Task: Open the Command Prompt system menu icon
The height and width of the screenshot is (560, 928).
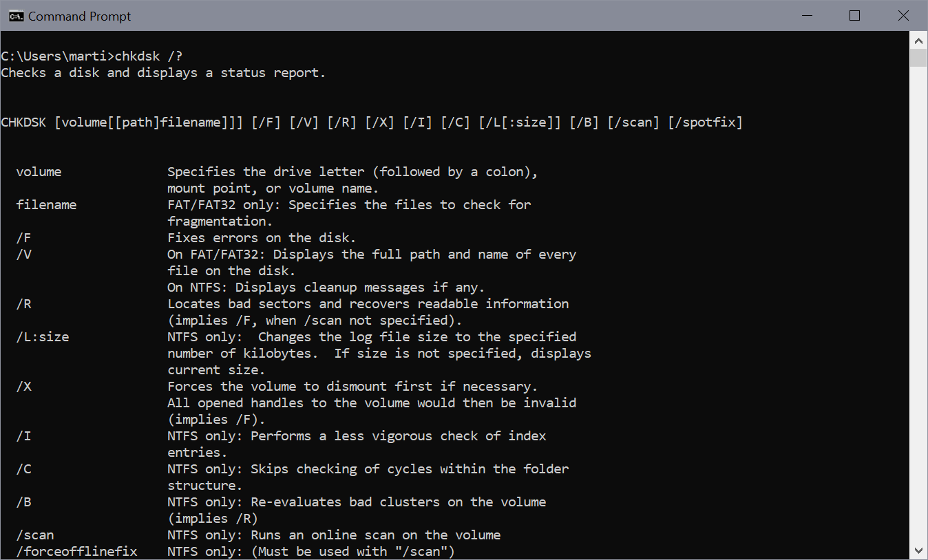Action: [14, 16]
